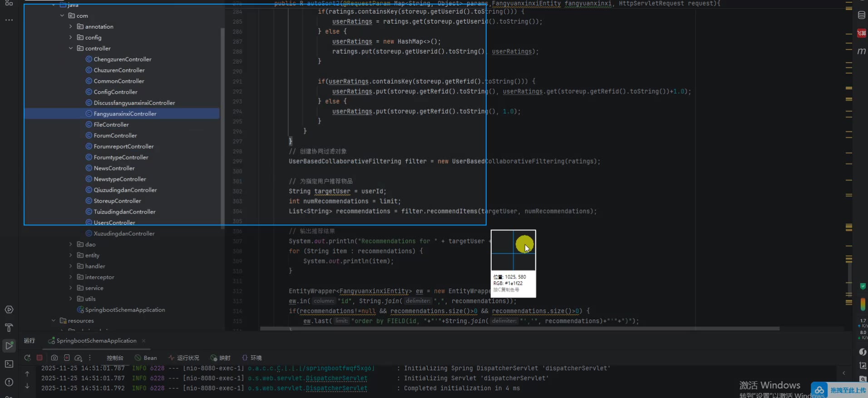Expand the utils package

pyautogui.click(x=71, y=299)
